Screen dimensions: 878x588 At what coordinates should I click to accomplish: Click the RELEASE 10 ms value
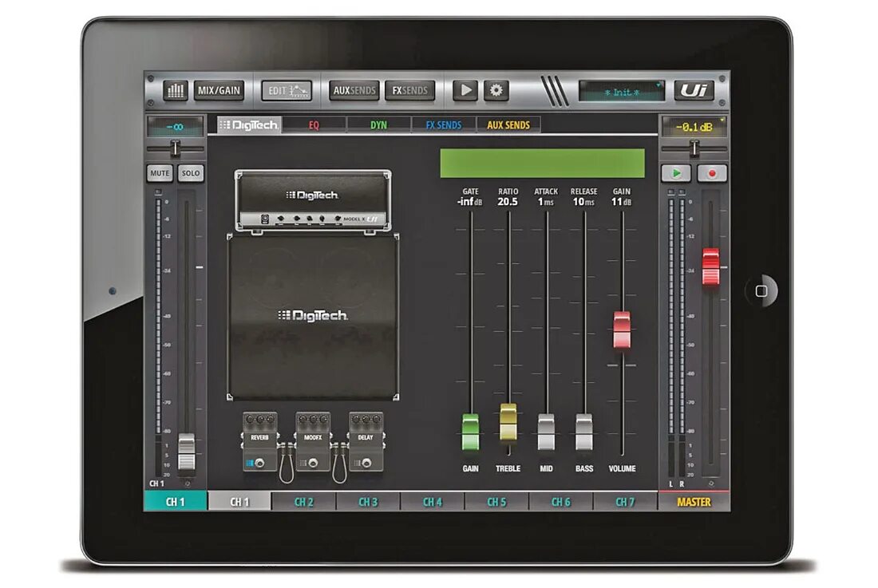[x=583, y=201]
